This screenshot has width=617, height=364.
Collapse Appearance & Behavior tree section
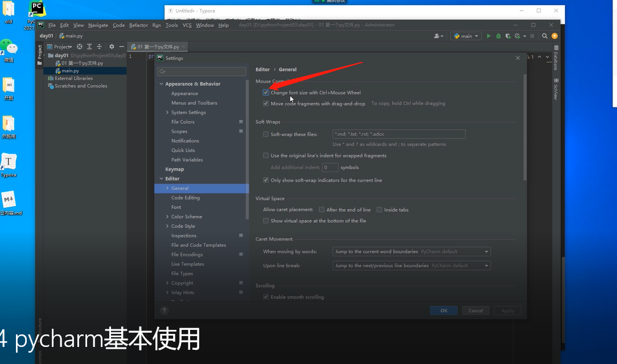click(161, 84)
